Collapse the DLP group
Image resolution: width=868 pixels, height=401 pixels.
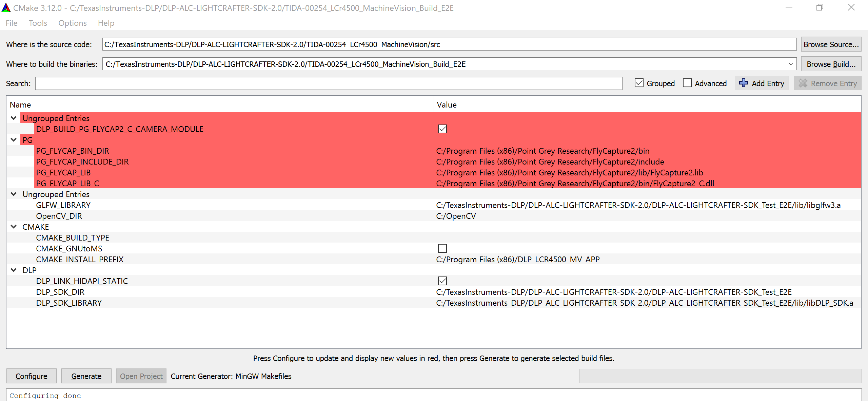[14, 270]
